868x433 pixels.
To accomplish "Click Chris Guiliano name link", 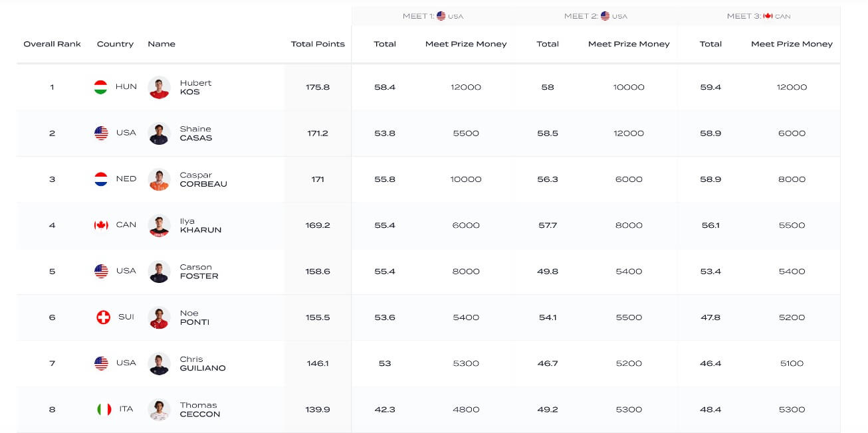I will (x=202, y=363).
